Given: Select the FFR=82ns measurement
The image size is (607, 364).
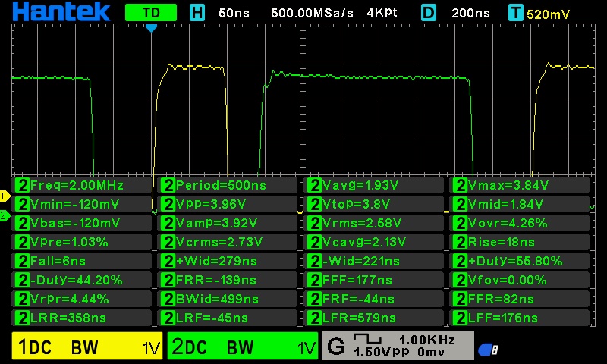Looking at the screenshot, I should pos(520,299).
